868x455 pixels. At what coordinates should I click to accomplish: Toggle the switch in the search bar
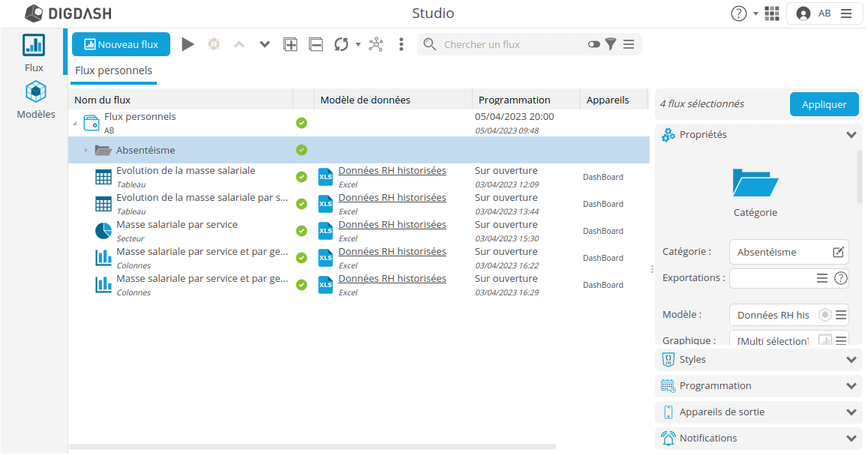pyautogui.click(x=594, y=44)
